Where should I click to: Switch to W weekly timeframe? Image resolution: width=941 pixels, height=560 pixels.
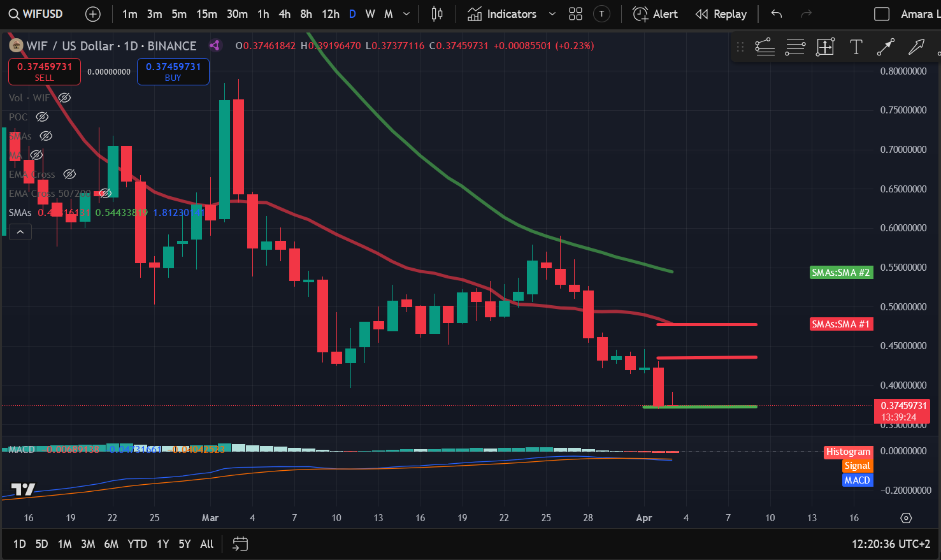tap(370, 14)
